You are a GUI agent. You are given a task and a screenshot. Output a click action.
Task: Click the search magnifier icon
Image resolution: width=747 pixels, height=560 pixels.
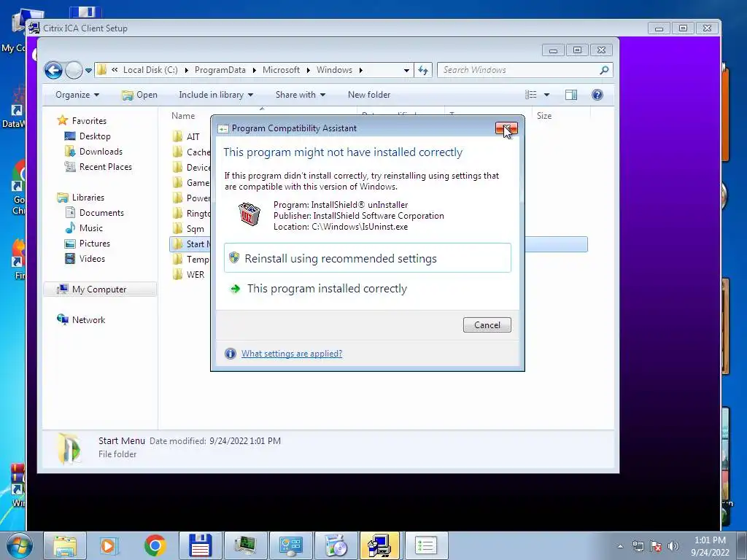click(x=604, y=70)
